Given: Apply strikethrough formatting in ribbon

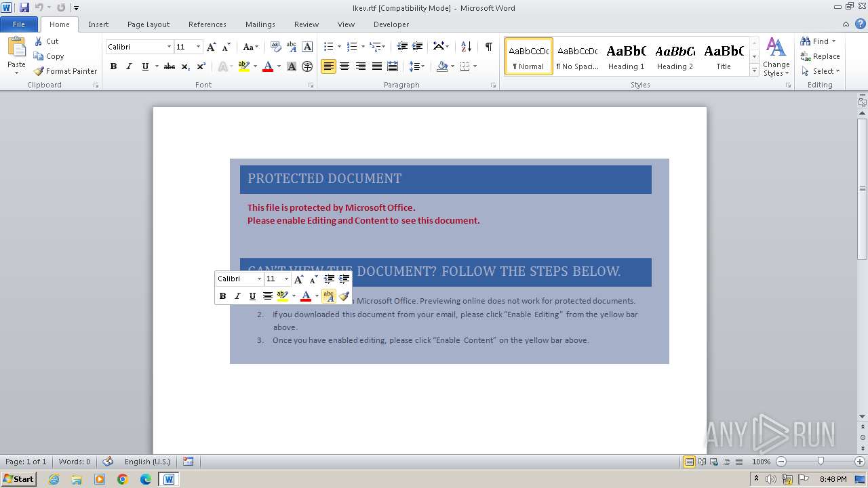Looking at the screenshot, I should 170,66.
